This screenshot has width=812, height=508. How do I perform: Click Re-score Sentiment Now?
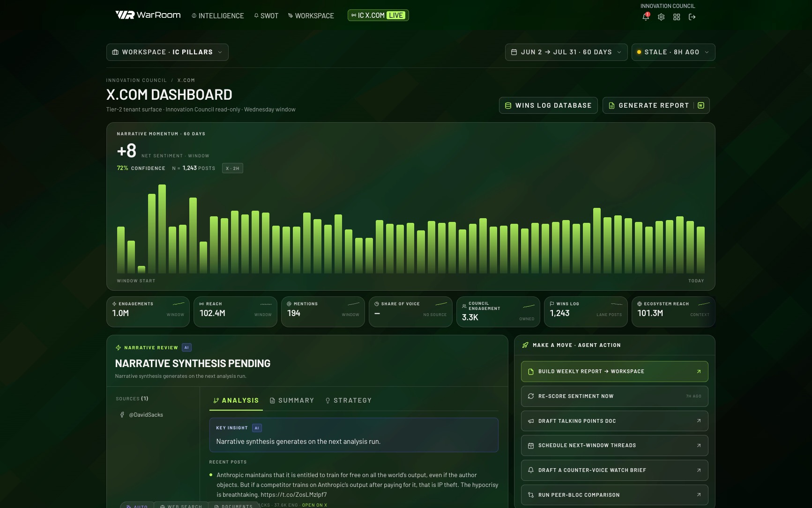(x=614, y=396)
